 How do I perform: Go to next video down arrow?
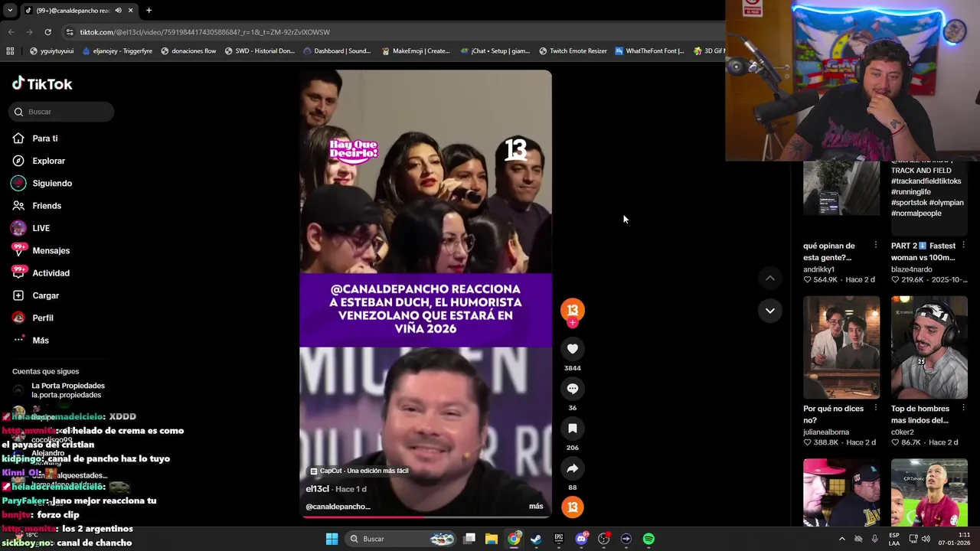769,311
